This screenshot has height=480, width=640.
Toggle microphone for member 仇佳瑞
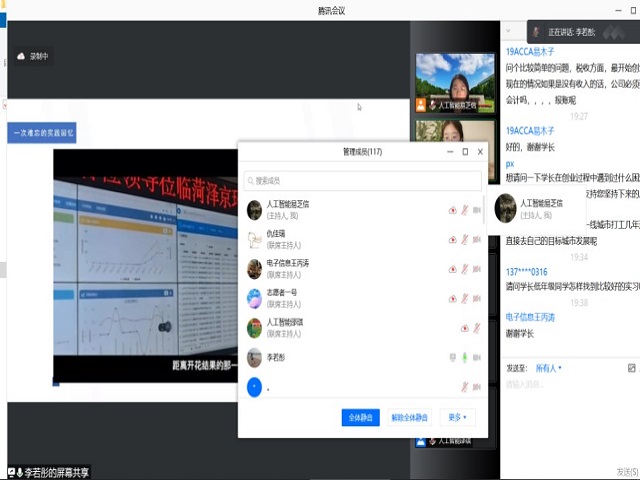(464, 240)
